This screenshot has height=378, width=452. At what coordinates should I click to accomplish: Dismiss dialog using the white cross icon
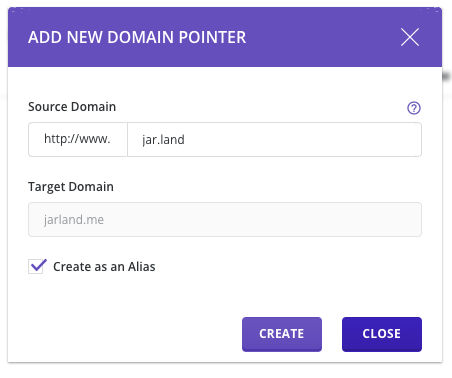410,37
